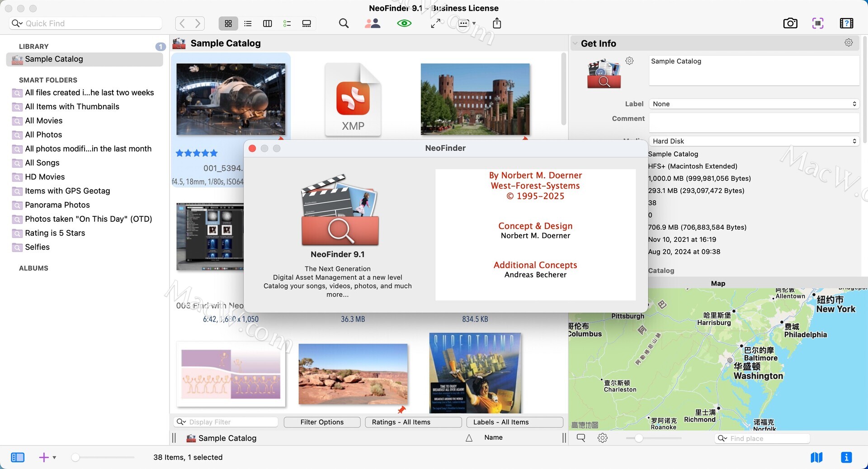Viewport: 868px width, 469px height.
Task: Click the map icon in status bar
Action: coord(816,457)
